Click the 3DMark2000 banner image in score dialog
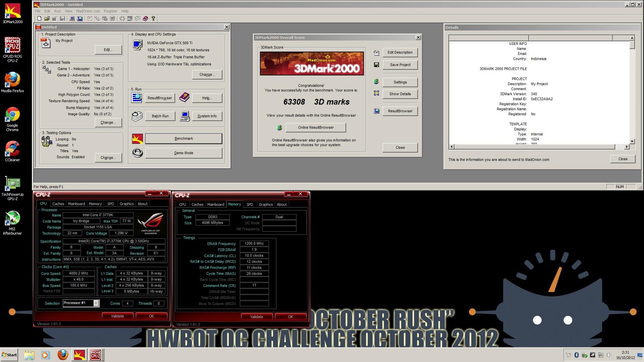The image size is (644, 362). click(312, 63)
